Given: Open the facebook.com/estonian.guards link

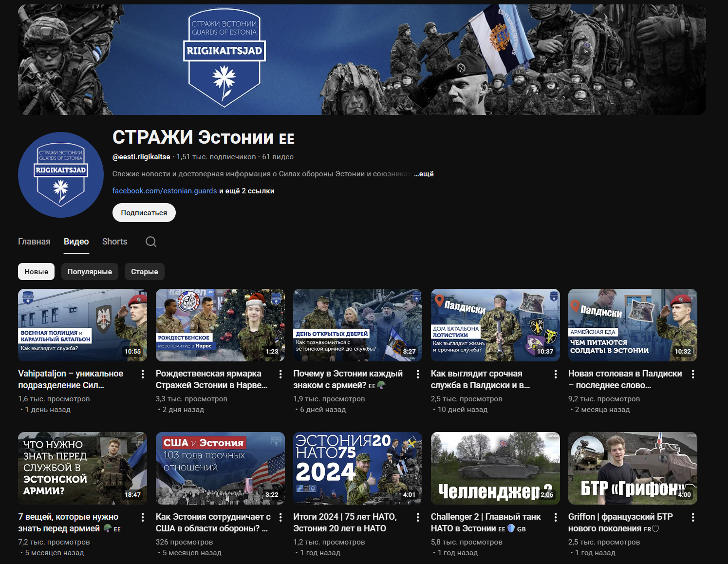Looking at the screenshot, I should [165, 191].
